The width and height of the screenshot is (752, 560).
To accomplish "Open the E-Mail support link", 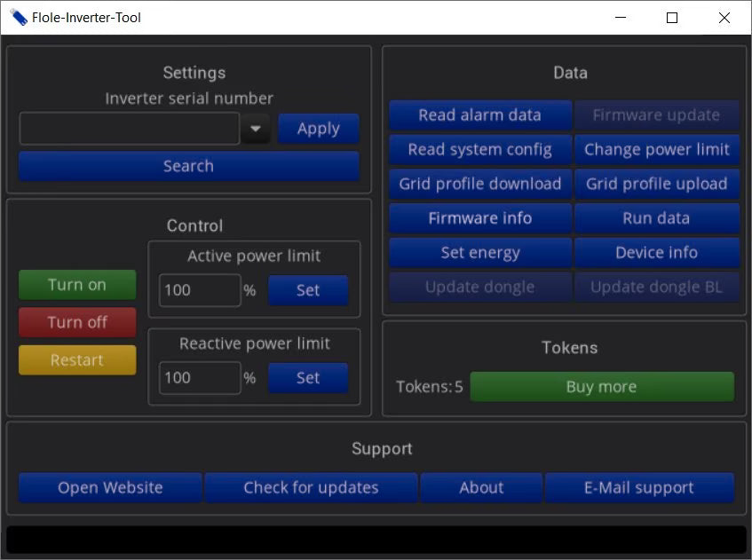I will click(x=639, y=487).
